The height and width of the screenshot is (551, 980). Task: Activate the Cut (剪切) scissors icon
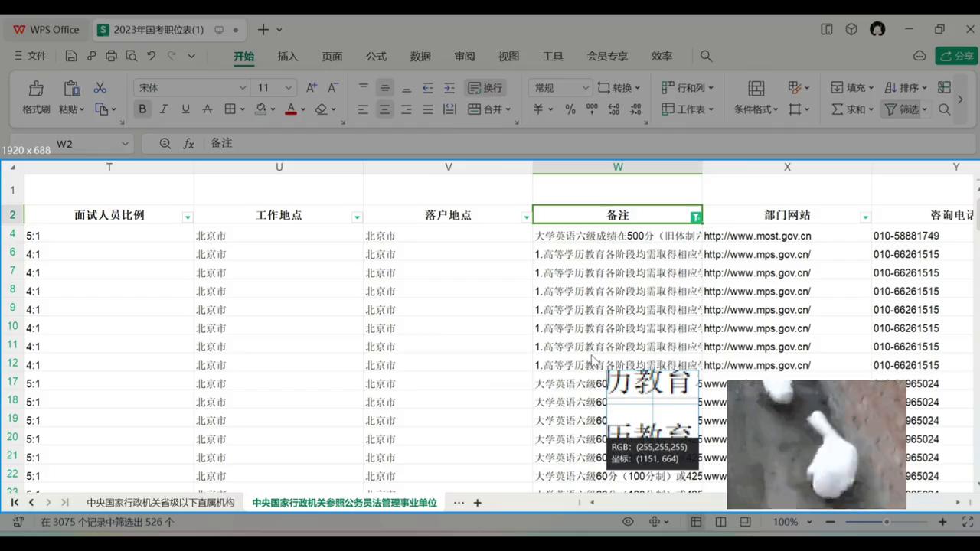(100, 86)
